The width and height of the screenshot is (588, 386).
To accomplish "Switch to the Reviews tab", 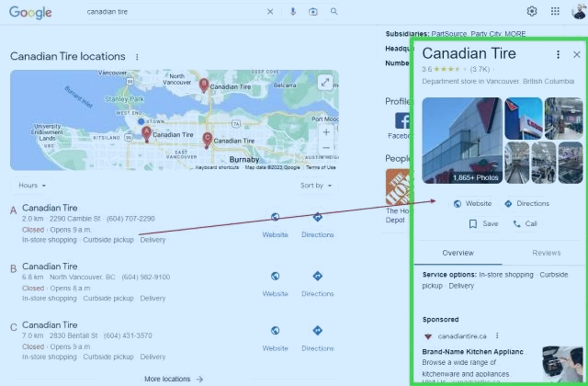I will (546, 253).
